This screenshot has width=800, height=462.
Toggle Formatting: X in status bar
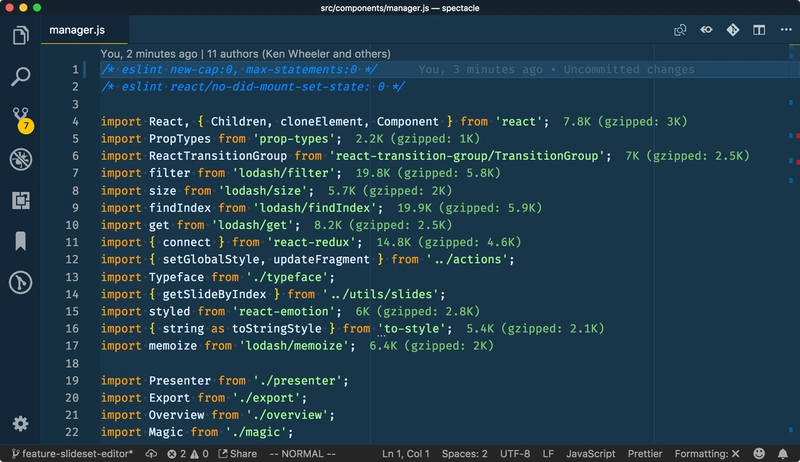tap(707, 453)
